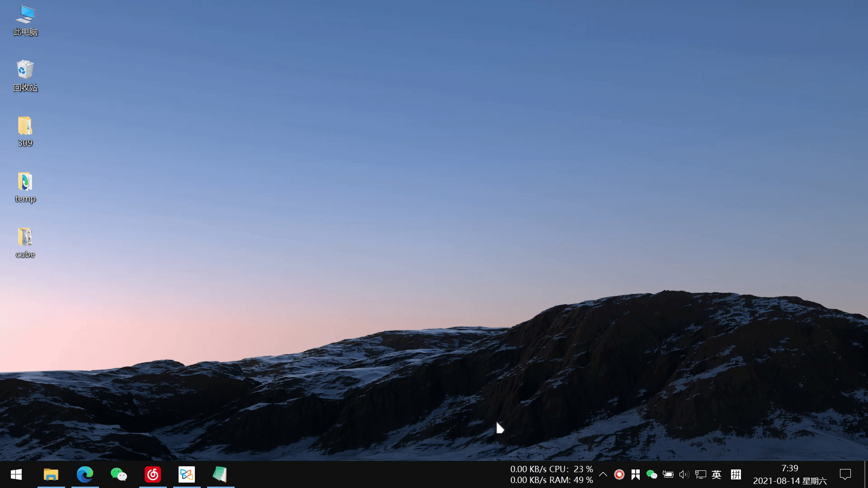Click the show desktop strip
This screenshot has width=868, height=488.
click(x=866, y=474)
